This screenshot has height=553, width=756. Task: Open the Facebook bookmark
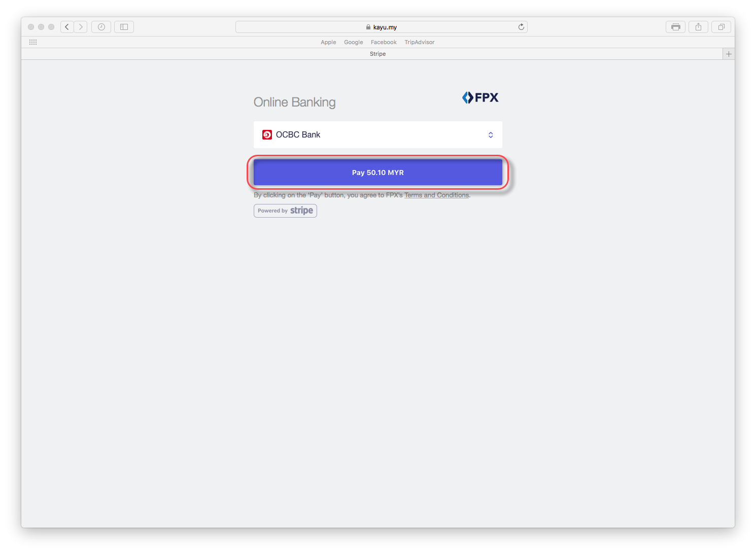tap(384, 42)
